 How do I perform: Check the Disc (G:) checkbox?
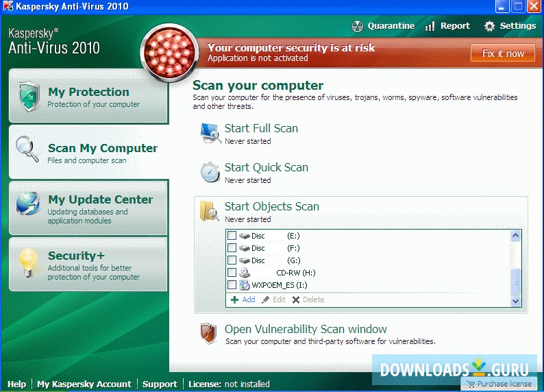click(232, 260)
